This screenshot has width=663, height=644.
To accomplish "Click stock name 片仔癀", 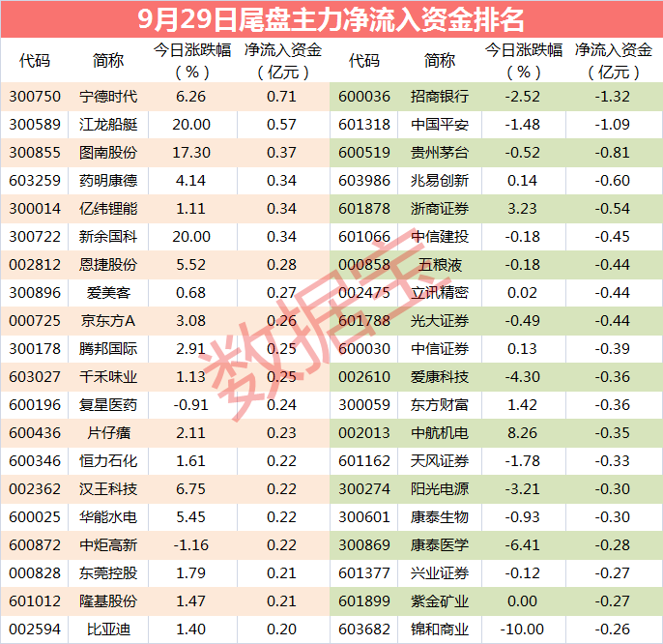I will (x=108, y=433).
